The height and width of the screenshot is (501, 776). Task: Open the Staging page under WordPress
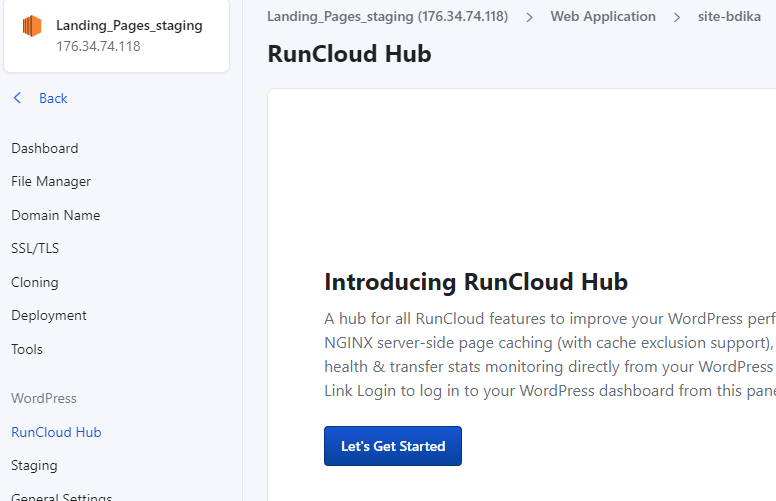point(34,465)
